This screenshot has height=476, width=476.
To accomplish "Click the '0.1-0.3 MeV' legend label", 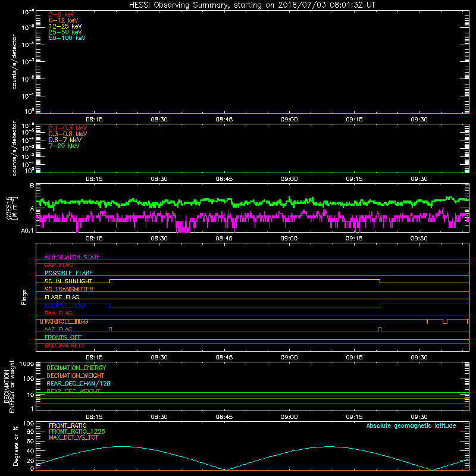I will [68, 128].
